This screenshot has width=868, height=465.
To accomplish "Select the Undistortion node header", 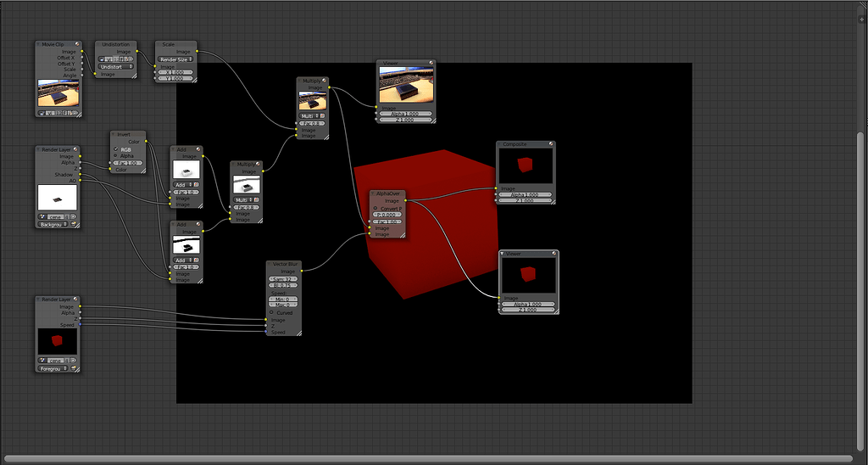I will tap(115, 44).
